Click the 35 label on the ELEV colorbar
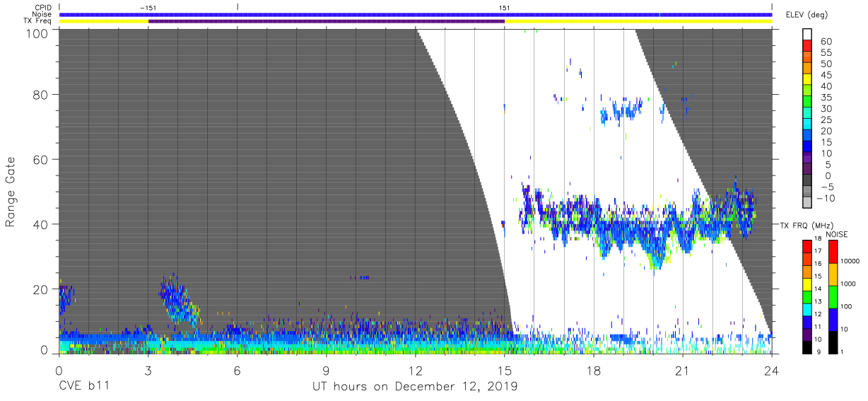 click(x=826, y=97)
